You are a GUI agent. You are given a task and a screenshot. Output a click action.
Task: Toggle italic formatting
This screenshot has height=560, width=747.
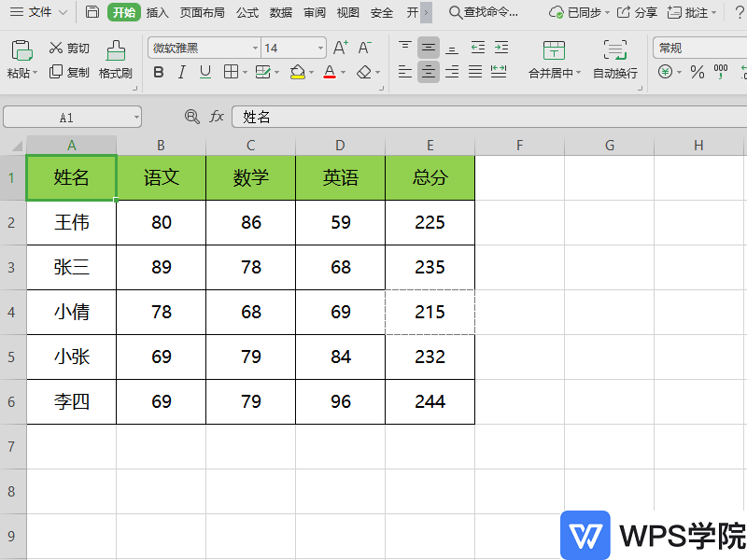pos(181,72)
